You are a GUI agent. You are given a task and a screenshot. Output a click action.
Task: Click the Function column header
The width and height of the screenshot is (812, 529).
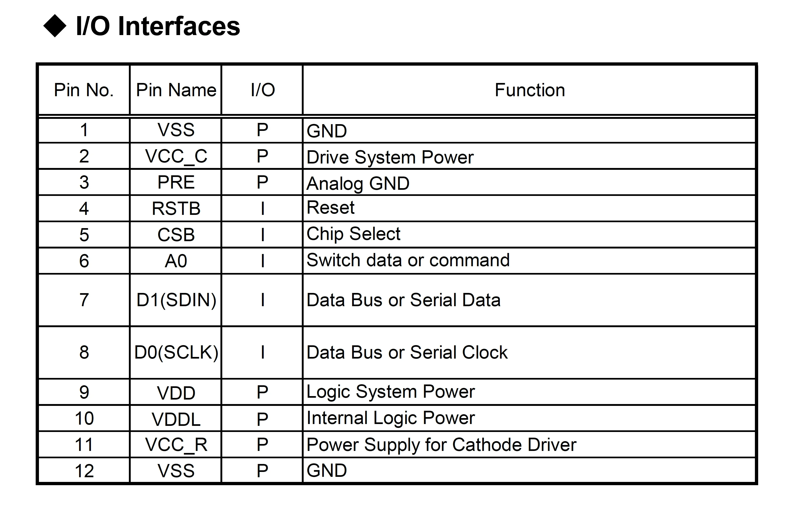530,90
